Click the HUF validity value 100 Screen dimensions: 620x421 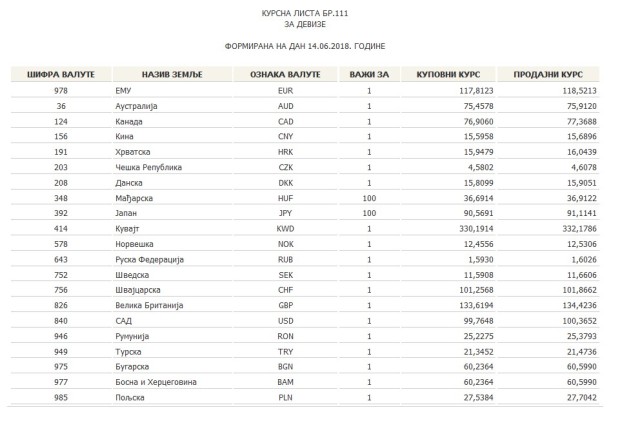(x=369, y=198)
